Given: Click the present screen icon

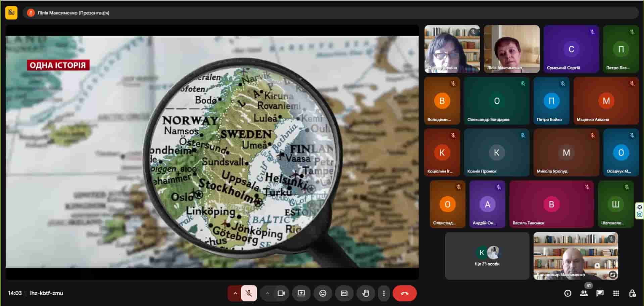Looking at the screenshot, I should 301,293.
